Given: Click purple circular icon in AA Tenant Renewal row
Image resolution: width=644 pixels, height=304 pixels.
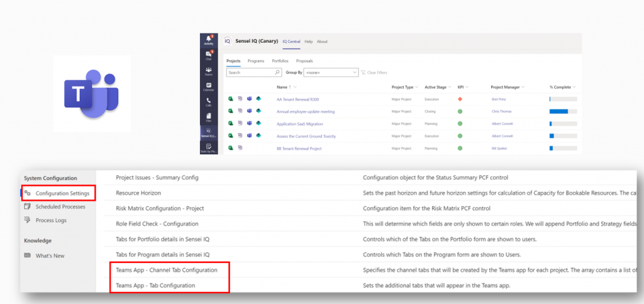Looking at the screenshot, I should 240,99.
